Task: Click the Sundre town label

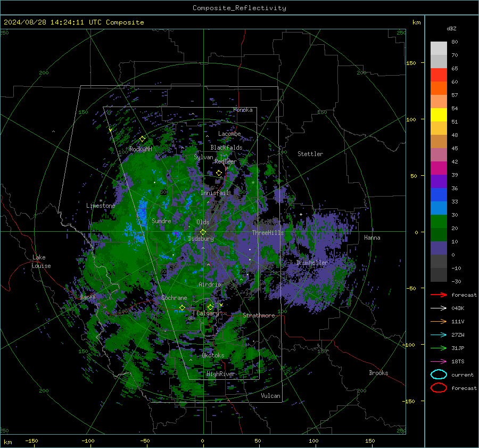Action: point(161,221)
